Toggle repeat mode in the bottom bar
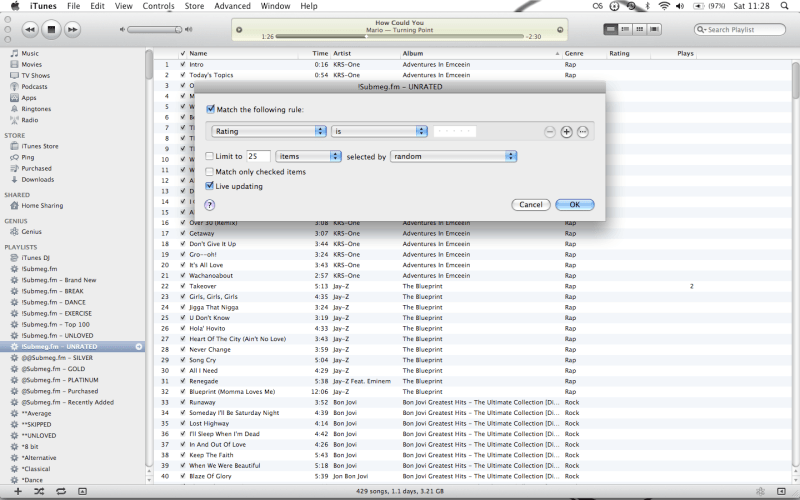The width and height of the screenshot is (800, 500). (61, 492)
